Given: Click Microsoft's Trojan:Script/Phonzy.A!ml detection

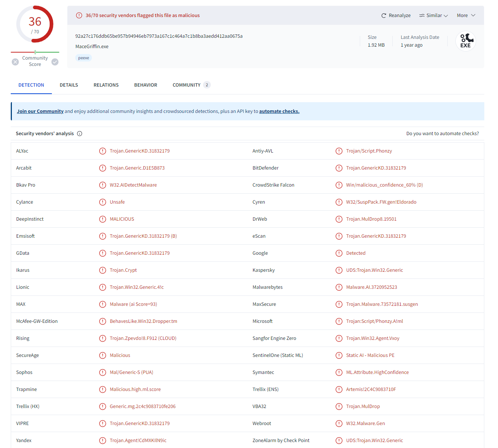Looking at the screenshot, I should [x=375, y=321].
